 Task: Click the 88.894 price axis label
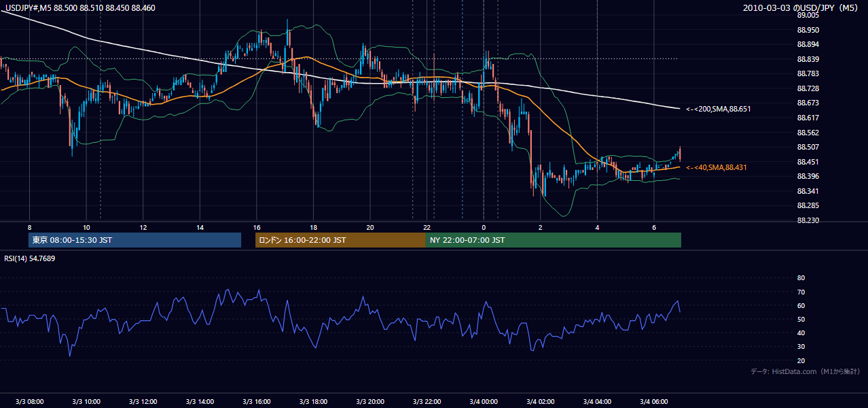808,44
